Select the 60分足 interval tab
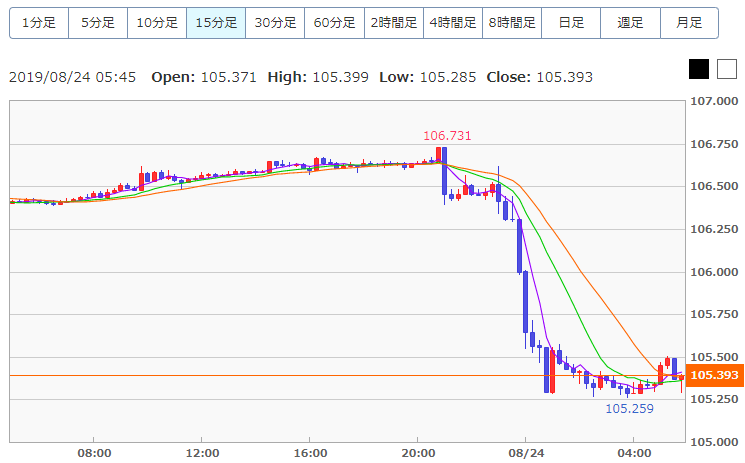 click(x=334, y=22)
